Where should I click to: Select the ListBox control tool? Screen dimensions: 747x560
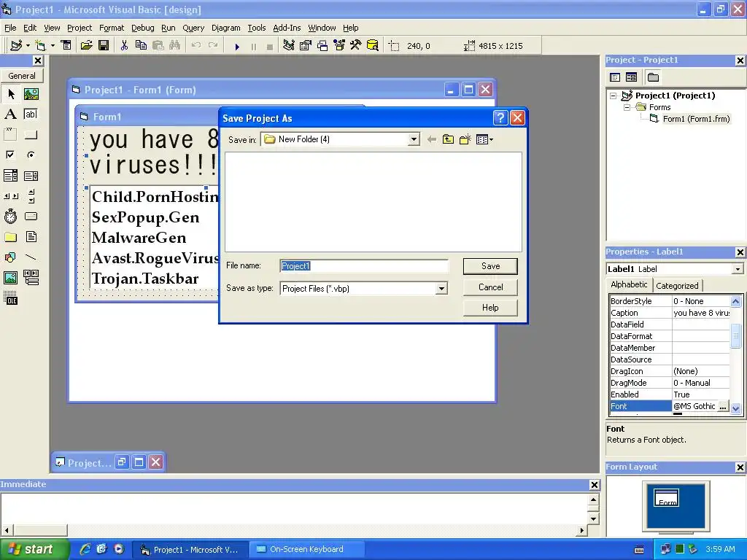click(x=31, y=176)
